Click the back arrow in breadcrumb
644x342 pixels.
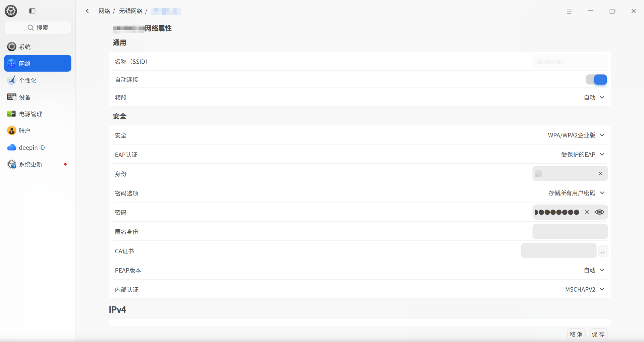tap(88, 11)
